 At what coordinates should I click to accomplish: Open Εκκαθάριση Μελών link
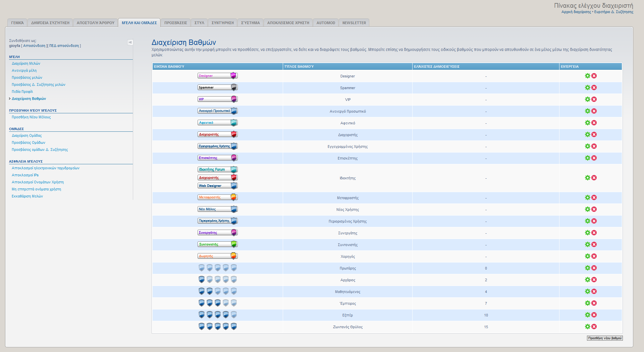(x=27, y=196)
